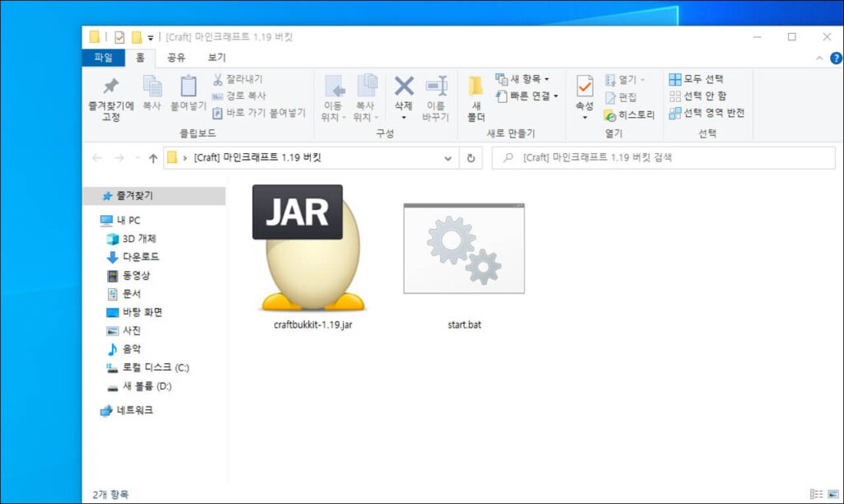Expand the 삭제 dropdown arrow
This screenshot has width=844, height=504.
point(404,117)
